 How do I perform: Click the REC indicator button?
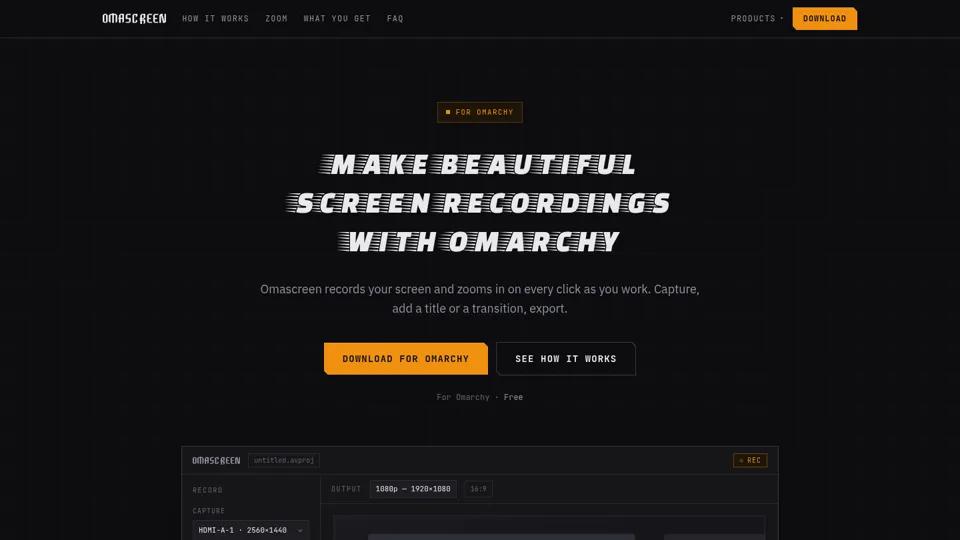[750, 460]
